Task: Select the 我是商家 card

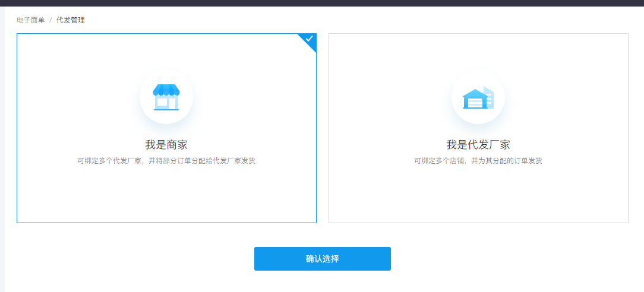Action: tap(166, 128)
